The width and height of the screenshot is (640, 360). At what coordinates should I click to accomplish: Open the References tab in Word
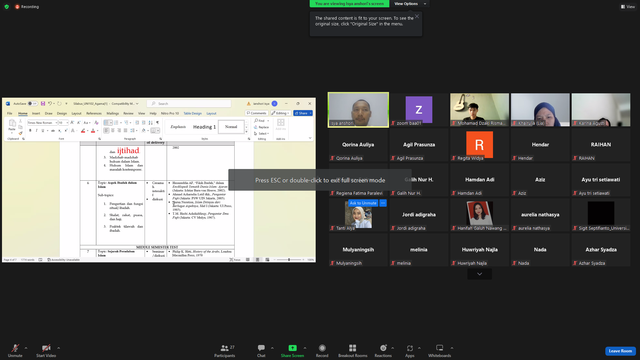coord(94,113)
